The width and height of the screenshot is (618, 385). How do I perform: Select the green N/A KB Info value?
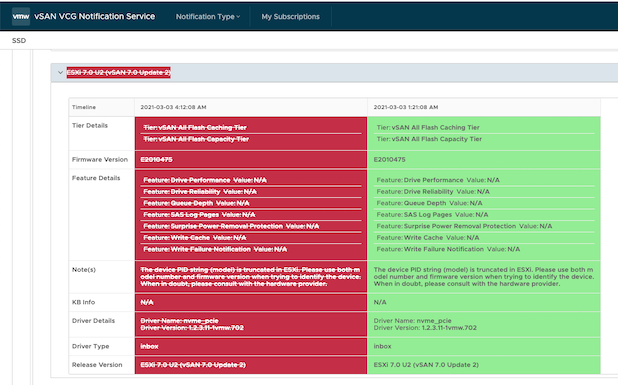380,302
